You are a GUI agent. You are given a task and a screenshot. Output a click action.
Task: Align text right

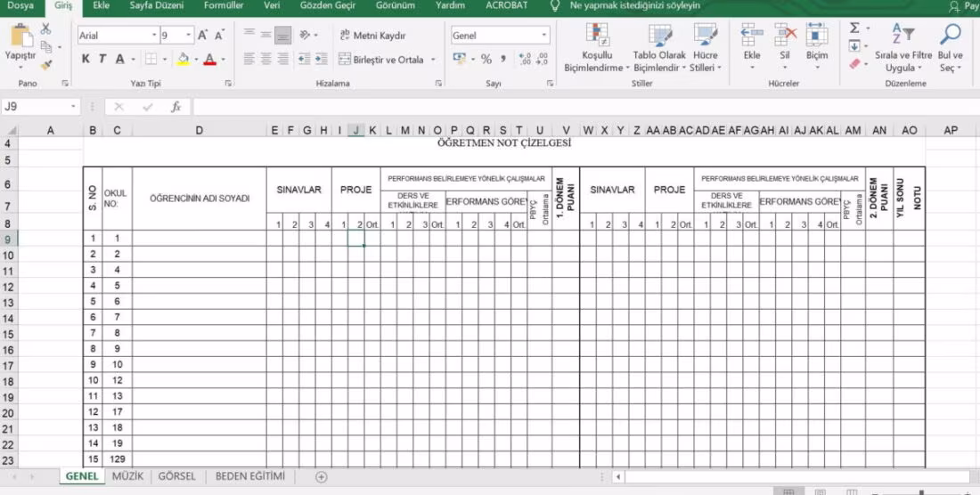point(283,60)
